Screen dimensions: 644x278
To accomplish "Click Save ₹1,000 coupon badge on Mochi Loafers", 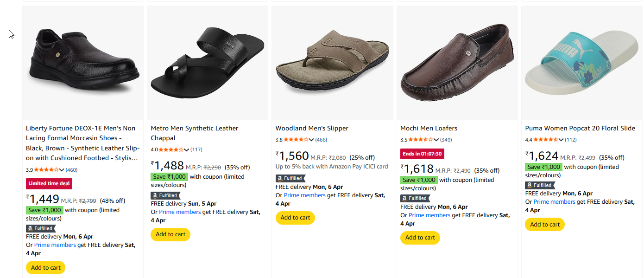I will [419, 180].
